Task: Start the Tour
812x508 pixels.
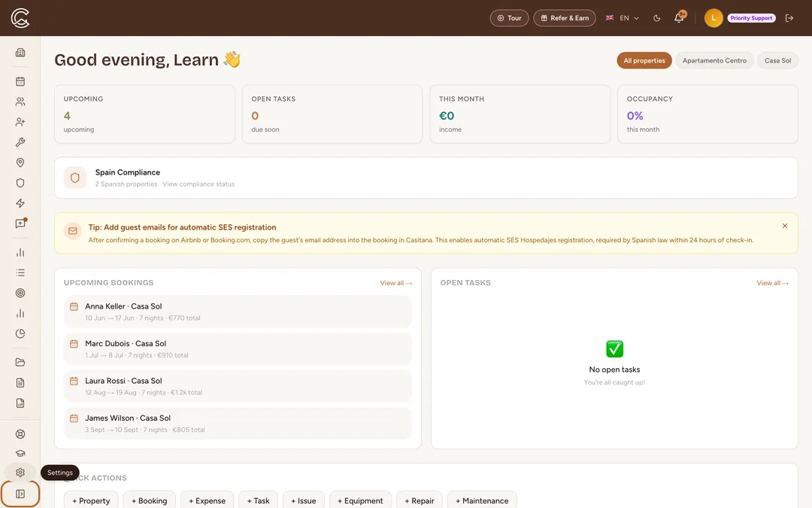Action: pyautogui.click(x=509, y=18)
